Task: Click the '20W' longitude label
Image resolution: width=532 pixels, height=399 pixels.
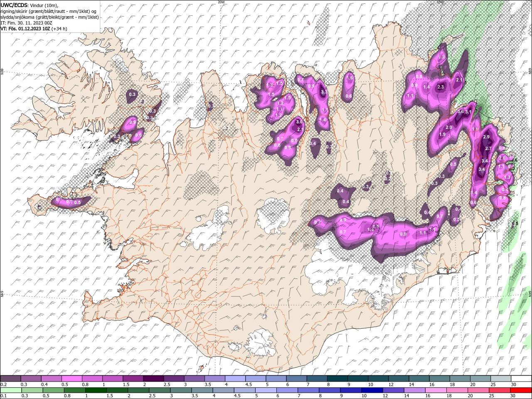Action: (x=221, y=2)
